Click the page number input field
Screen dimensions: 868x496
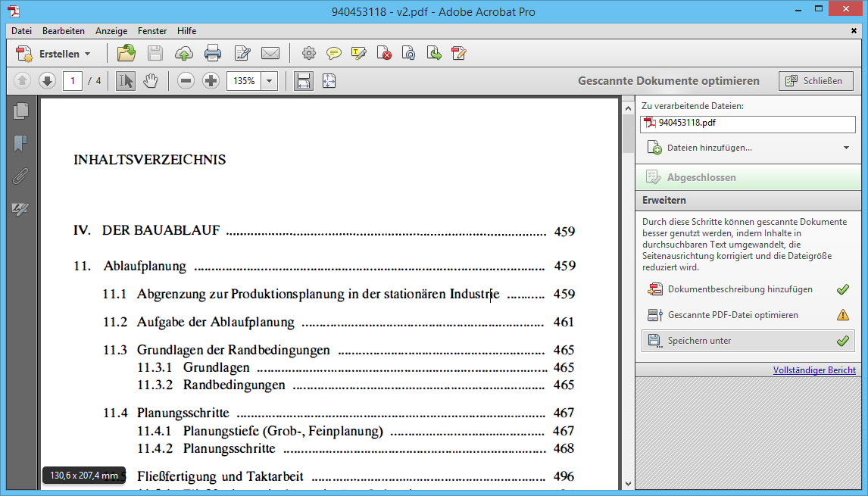73,81
